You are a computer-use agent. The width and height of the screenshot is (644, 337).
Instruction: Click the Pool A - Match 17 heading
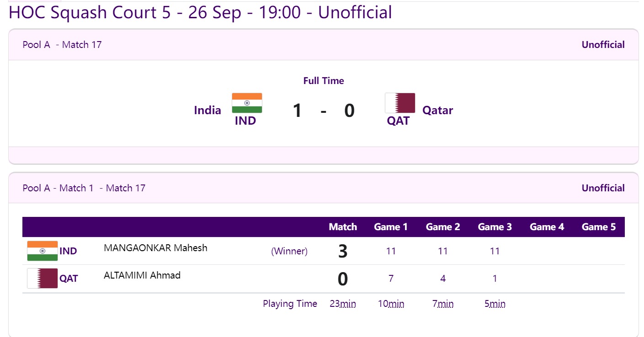pos(62,45)
